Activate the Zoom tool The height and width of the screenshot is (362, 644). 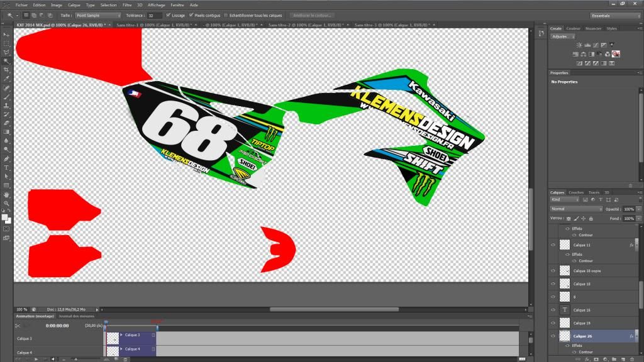(6, 204)
